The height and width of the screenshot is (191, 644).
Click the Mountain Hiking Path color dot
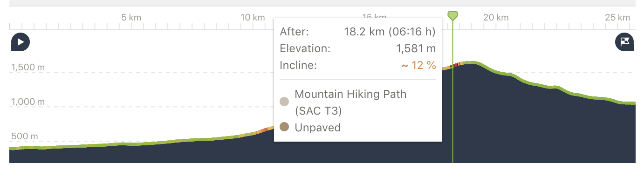[284, 102]
